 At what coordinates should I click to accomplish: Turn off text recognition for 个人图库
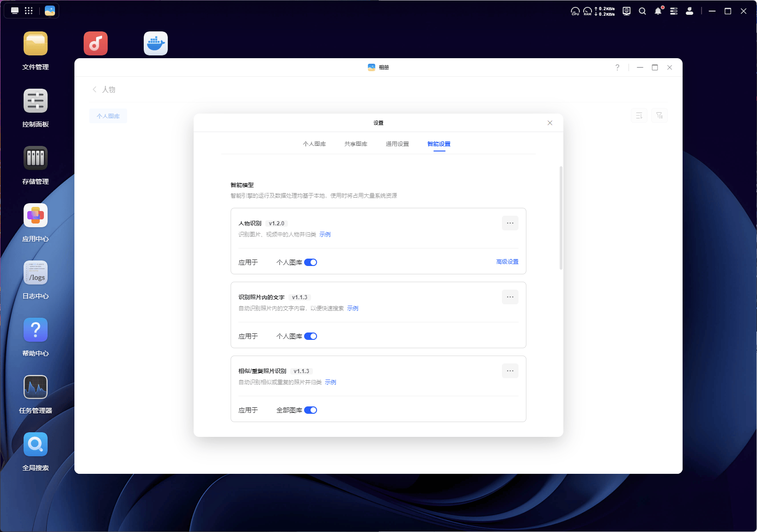[311, 336]
